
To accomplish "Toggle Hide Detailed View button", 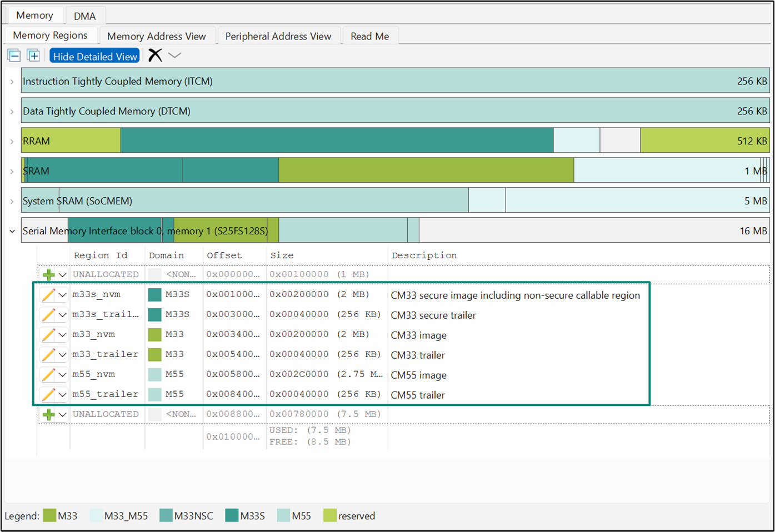I will [x=94, y=56].
